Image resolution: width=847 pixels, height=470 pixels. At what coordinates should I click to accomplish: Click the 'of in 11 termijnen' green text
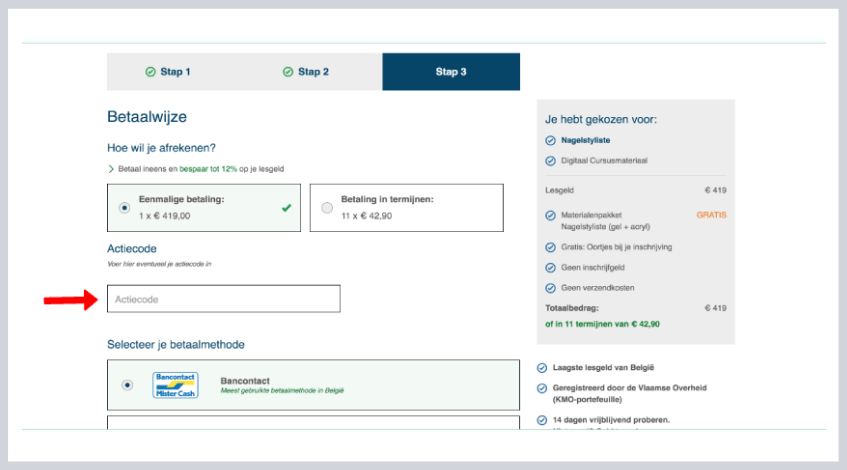pyautogui.click(x=602, y=324)
